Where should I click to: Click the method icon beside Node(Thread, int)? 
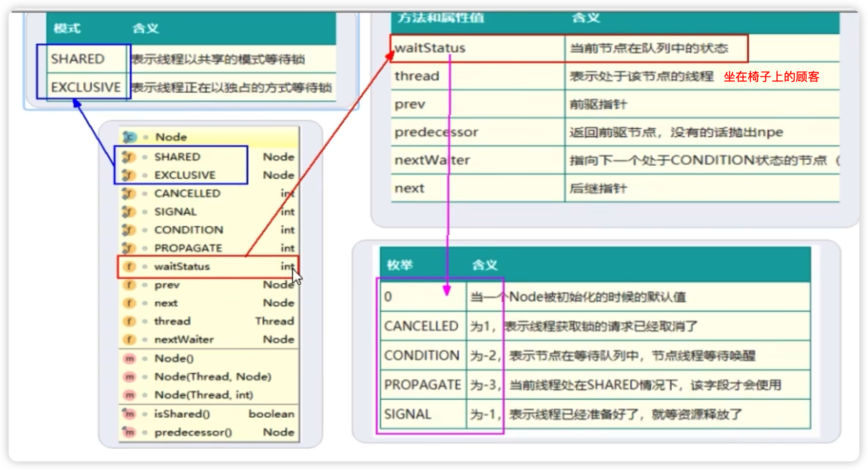pos(129,395)
